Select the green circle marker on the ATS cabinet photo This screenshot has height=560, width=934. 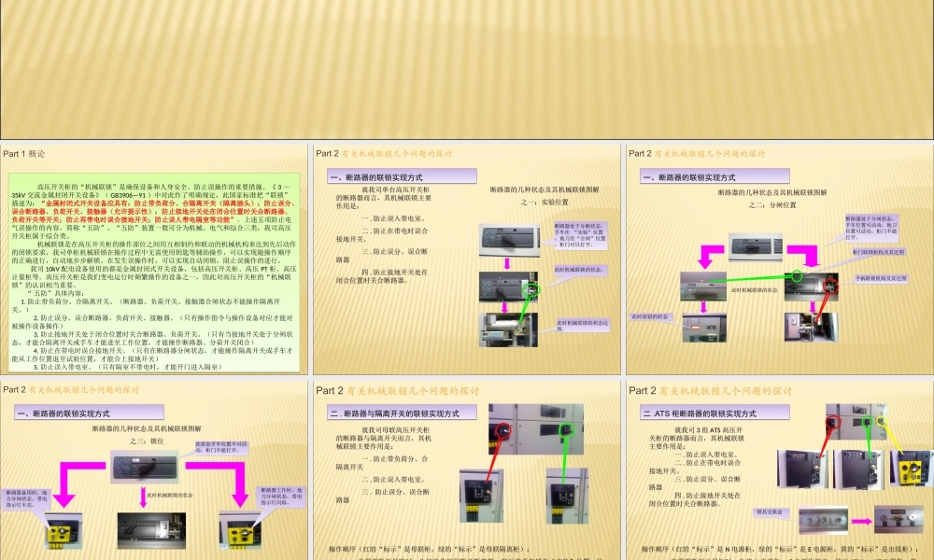pyautogui.click(x=867, y=422)
